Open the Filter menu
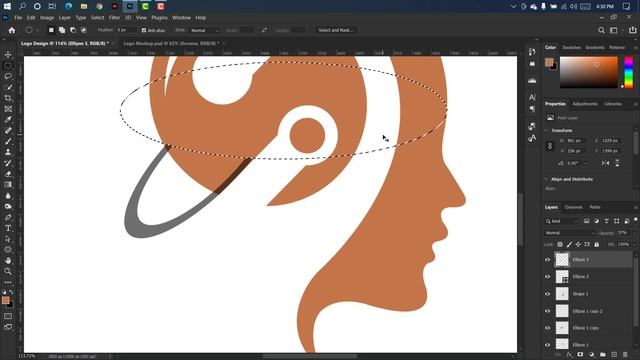The width and height of the screenshot is (640, 360). pyautogui.click(x=114, y=18)
